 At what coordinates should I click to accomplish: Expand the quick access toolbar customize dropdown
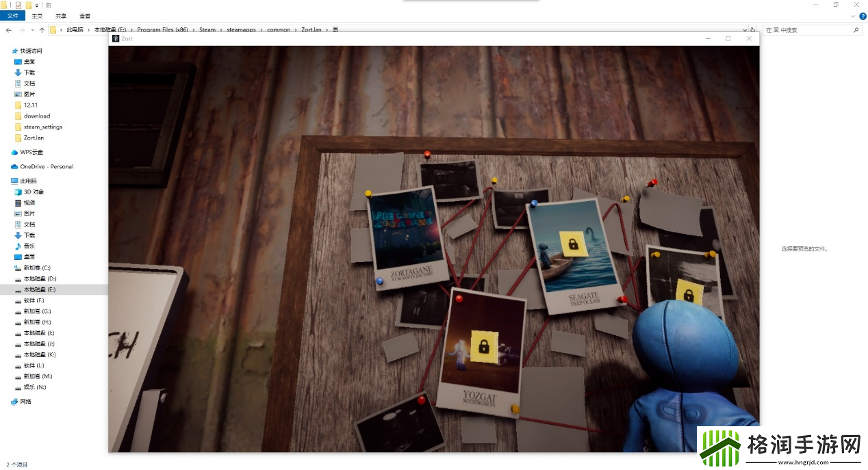[x=37, y=5]
